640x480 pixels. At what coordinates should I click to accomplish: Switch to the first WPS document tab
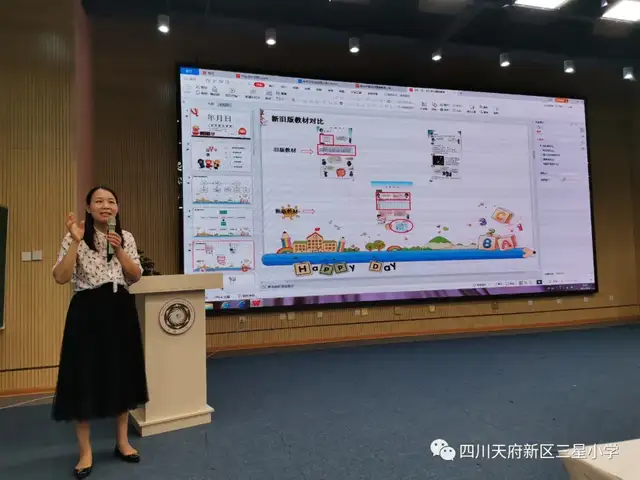(211, 73)
